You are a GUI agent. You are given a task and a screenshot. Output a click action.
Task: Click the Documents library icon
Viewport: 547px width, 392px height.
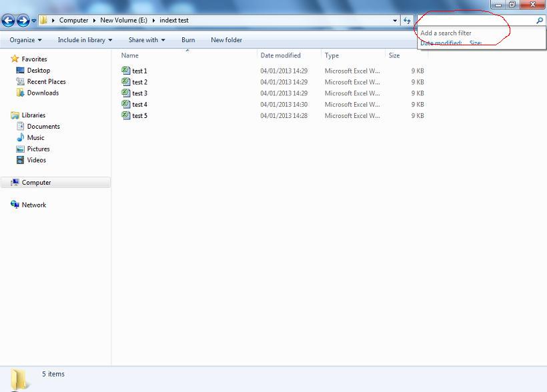(x=20, y=126)
